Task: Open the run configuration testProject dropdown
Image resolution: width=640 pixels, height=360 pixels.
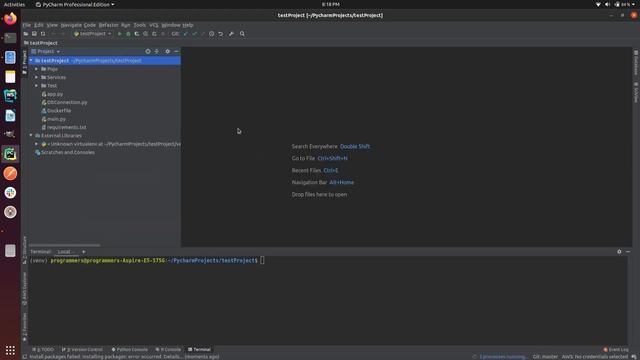Action: [93, 34]
